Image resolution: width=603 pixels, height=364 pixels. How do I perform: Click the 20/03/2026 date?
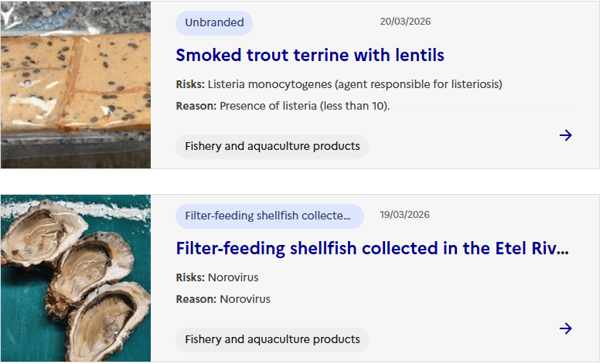(x=405, y=22)
